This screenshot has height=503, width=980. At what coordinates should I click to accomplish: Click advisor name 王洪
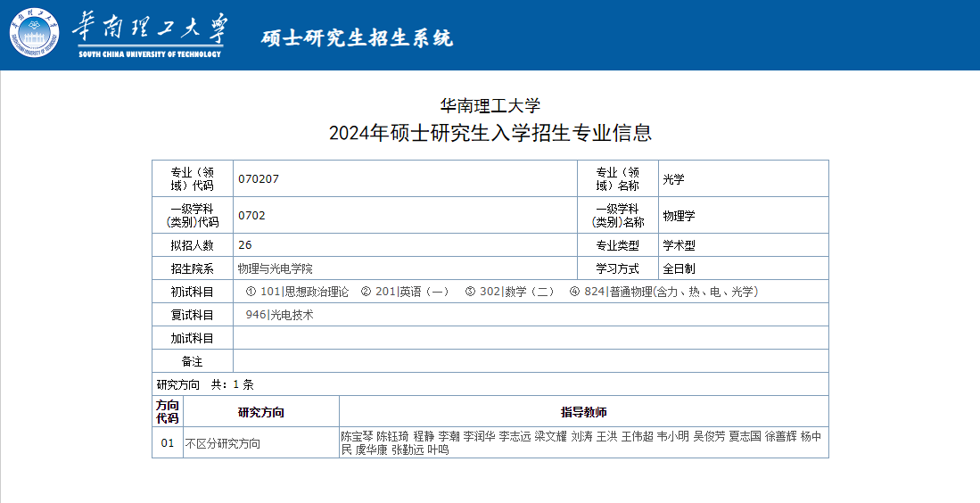point(607,436)
